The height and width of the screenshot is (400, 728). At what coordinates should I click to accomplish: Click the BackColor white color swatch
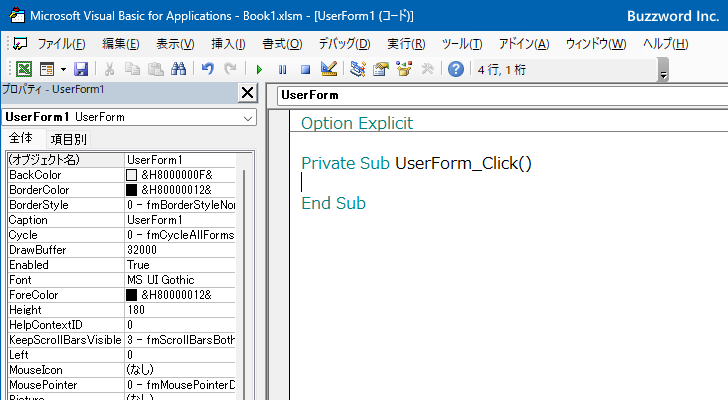coord(131,175)
